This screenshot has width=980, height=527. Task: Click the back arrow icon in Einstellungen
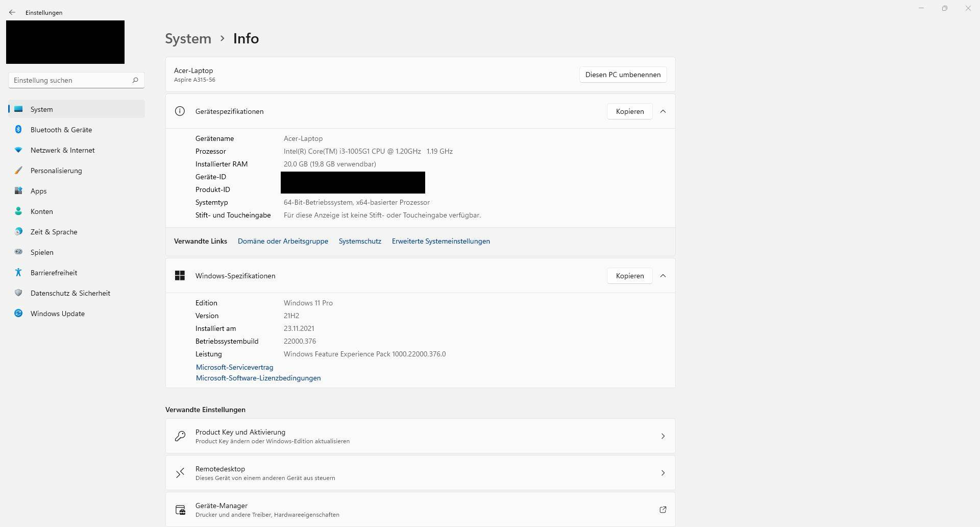click(12, 12)
